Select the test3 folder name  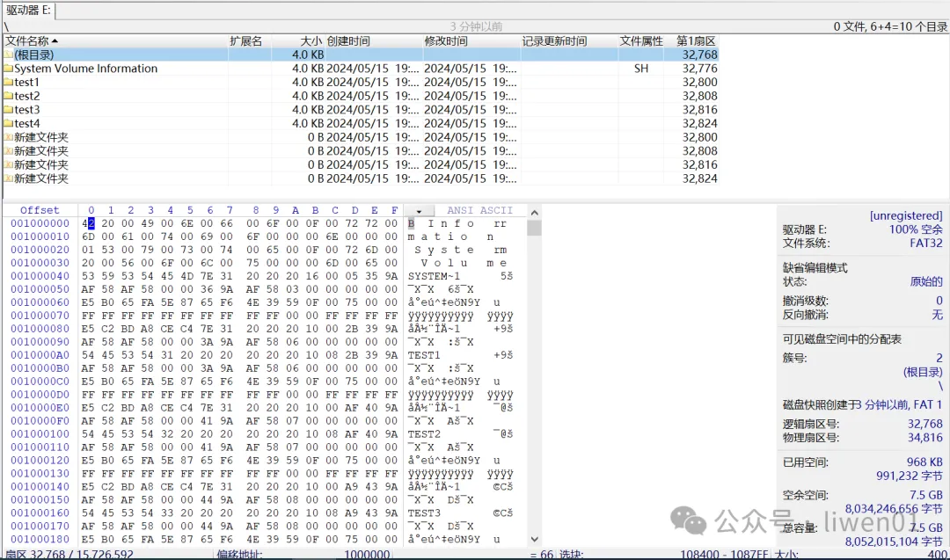pos(26,110)
